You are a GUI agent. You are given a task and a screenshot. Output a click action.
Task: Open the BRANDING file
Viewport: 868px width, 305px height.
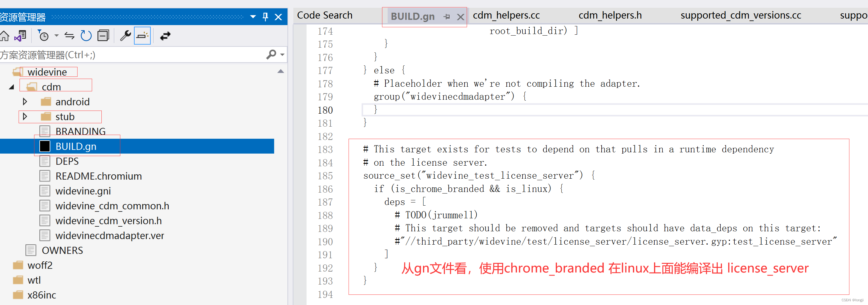coord(81,131)
